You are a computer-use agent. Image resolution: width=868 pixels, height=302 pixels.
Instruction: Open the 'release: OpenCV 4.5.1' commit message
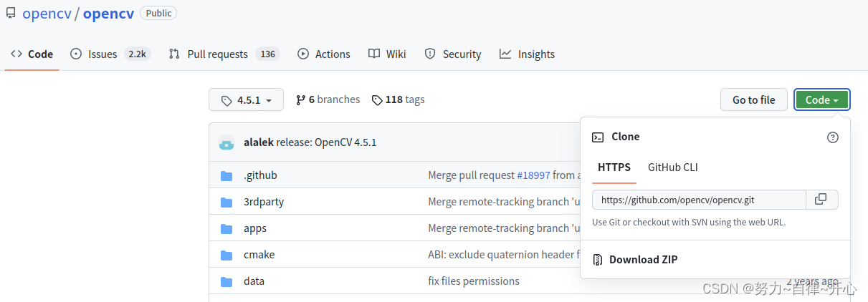pos(326,142)
